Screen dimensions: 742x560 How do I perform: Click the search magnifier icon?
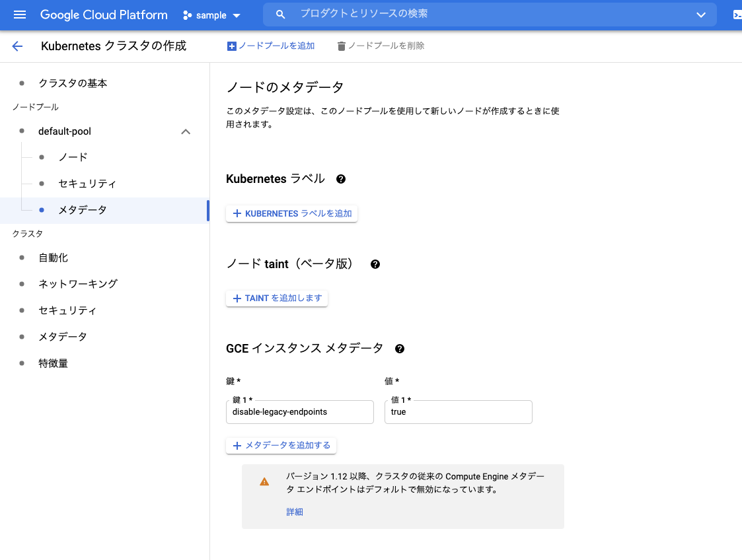tap(280, 14)
